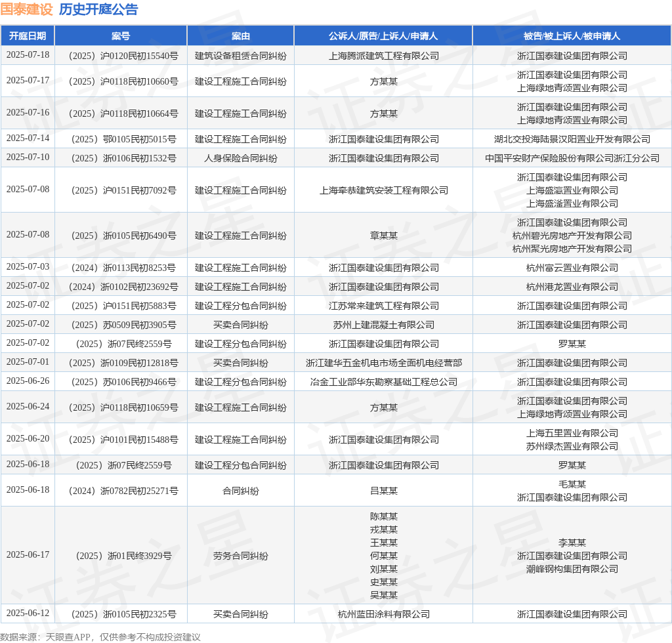Click case number (2025)沪0118民初10659号
The height and width of the screenshot is (643, 672).
(123, 407)
